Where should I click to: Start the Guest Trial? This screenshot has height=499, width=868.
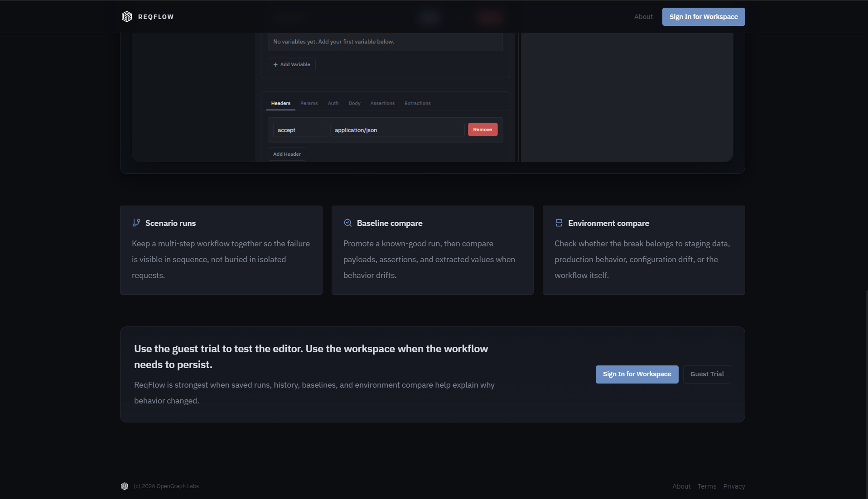[x=707, y=374]
